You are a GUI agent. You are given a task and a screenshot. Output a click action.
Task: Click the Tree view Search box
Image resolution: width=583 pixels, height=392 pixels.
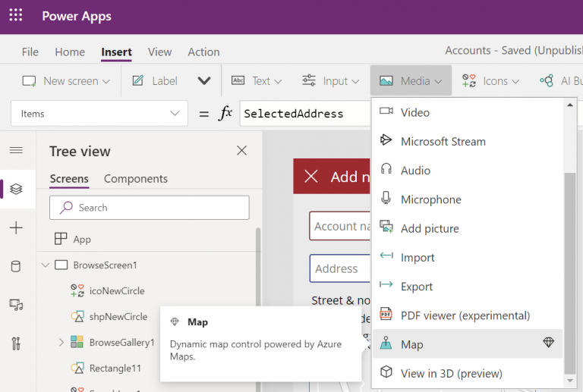pos(149,208)
